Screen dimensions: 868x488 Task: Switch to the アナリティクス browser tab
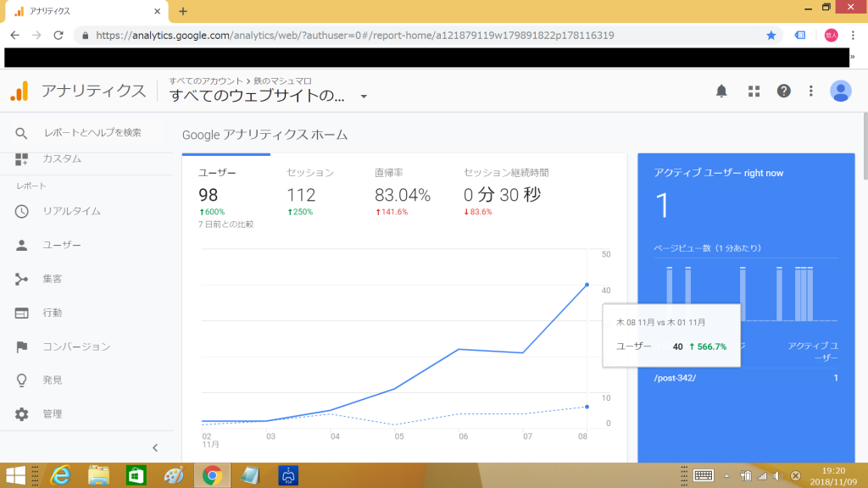[x=87, y=12]
